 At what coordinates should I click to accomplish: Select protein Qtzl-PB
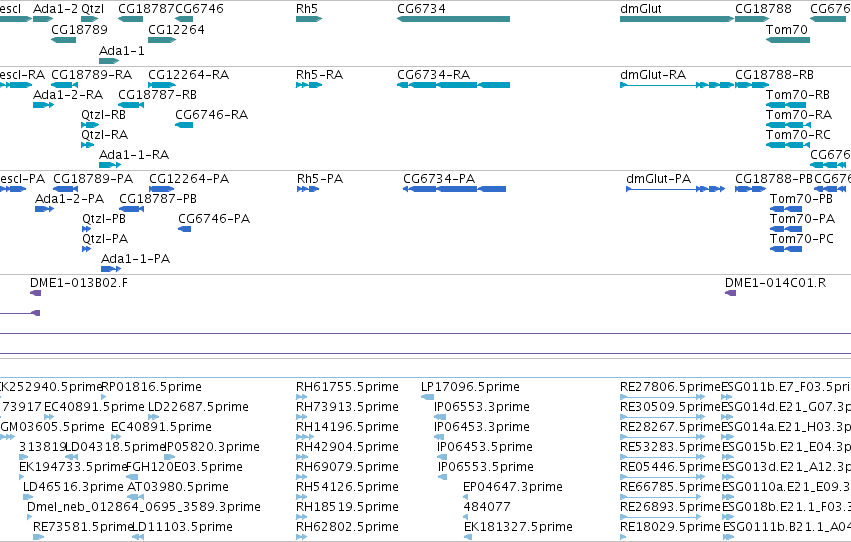coord(86,229)
